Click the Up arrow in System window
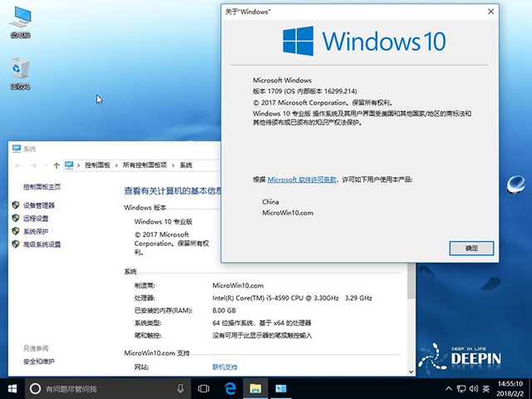 57,165
